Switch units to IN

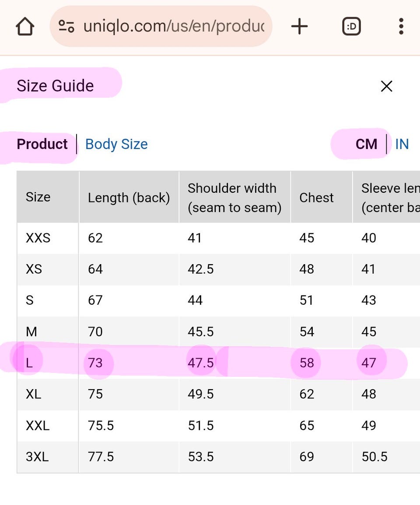[x=402, y=144]
